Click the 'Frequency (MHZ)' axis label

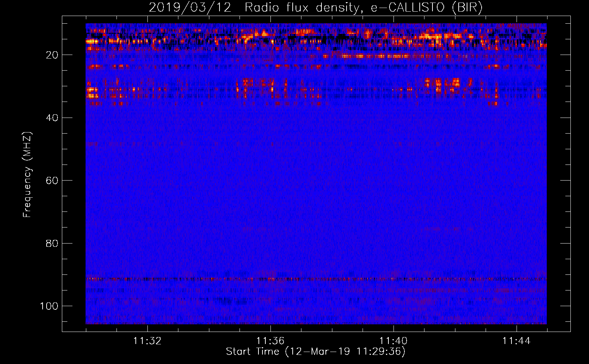[28, 175]
